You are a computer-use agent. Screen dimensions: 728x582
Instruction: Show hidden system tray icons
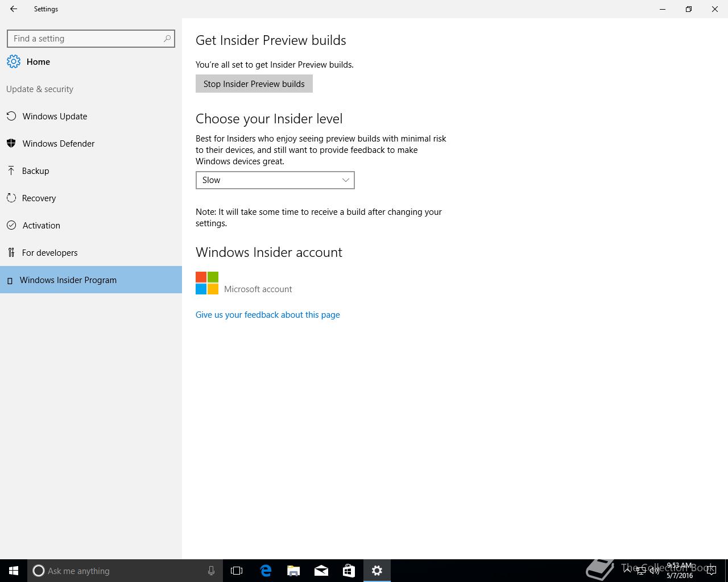point(627,571)
